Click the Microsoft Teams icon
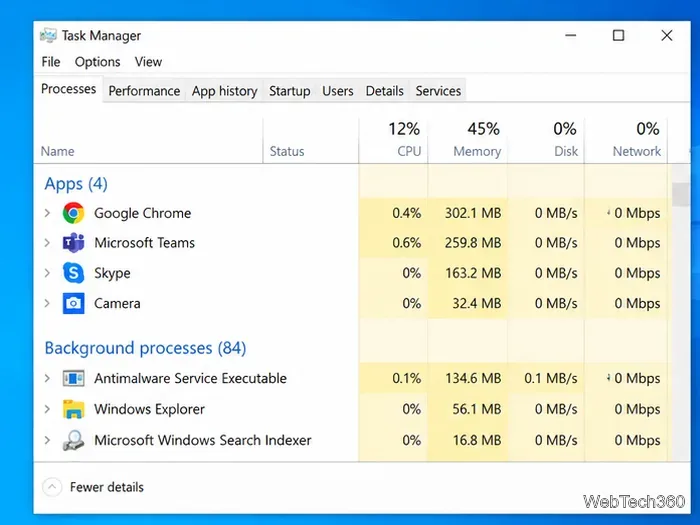The height and width of the screenshot is (525, 700). tap(74, 243)
